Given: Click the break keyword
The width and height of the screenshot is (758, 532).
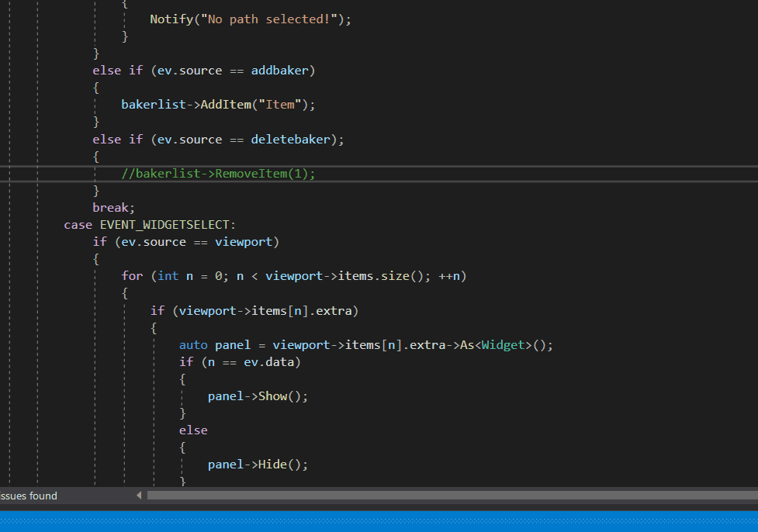Looking at the screenshot, I should (x=114, y=208).
